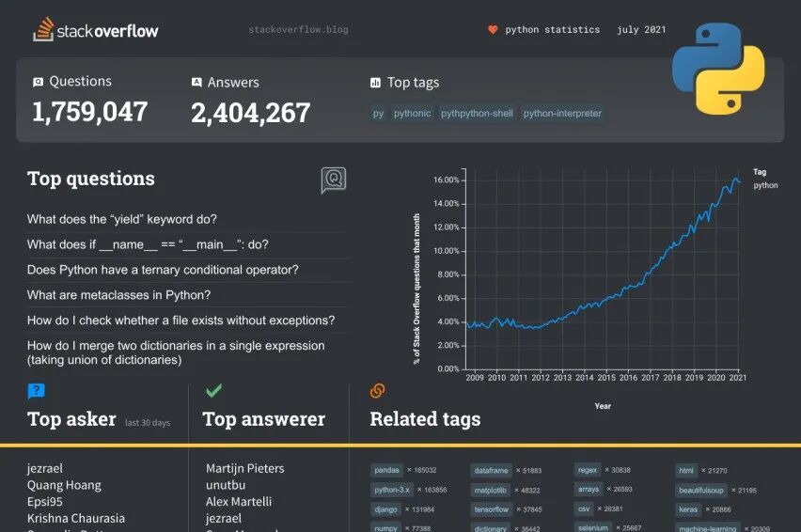
Task: Select the html related tag
Action: point(686,471)
